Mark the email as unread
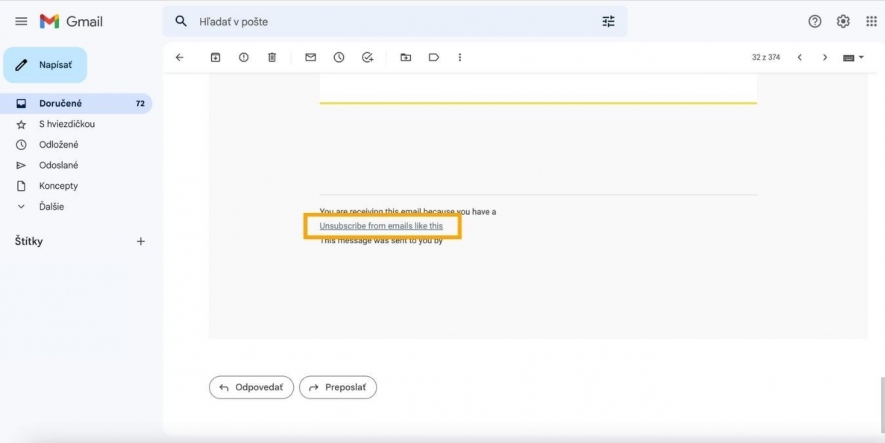 (310, 57)
